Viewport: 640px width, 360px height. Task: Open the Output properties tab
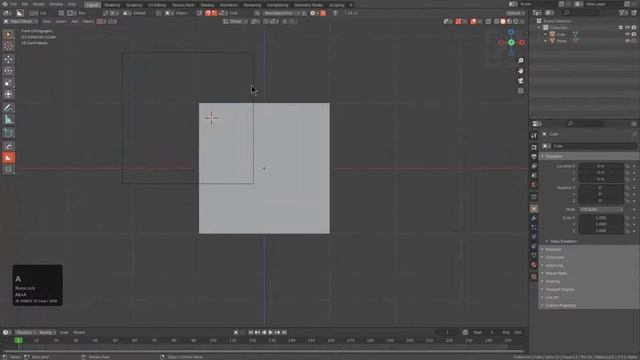coord(534,156)
